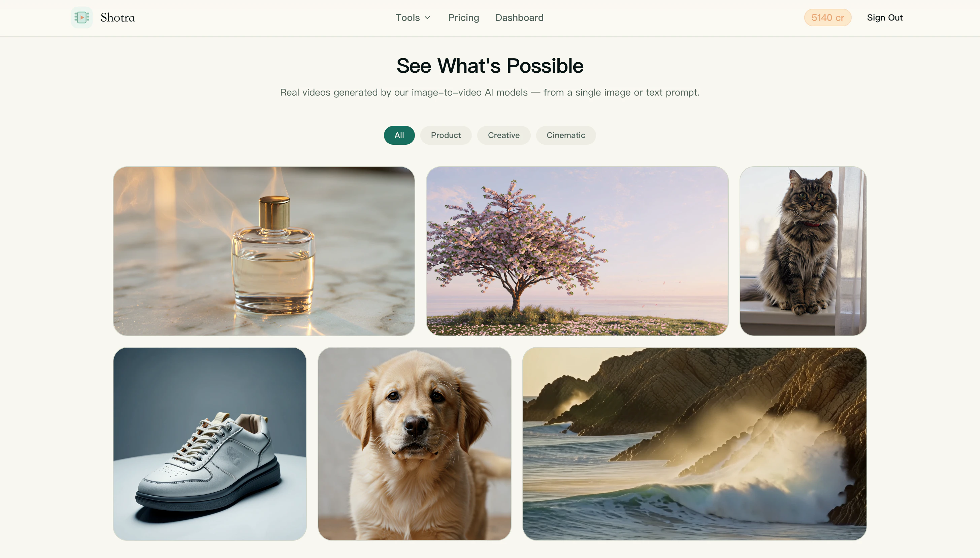Sign Out of the account
The width and height of the screenshot is (980, 558).
pyautogui.click(x=885, y=18)
